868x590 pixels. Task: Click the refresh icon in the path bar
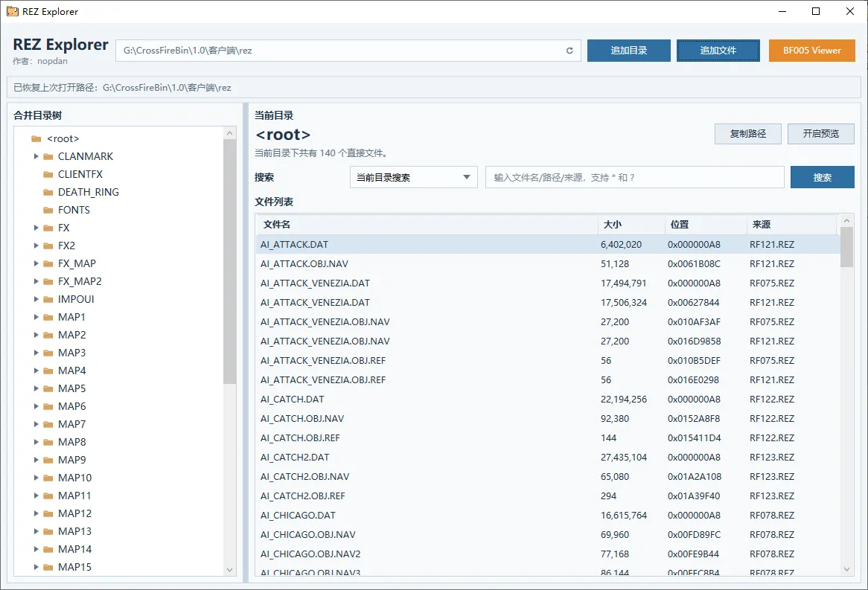(x=569, y=51)
